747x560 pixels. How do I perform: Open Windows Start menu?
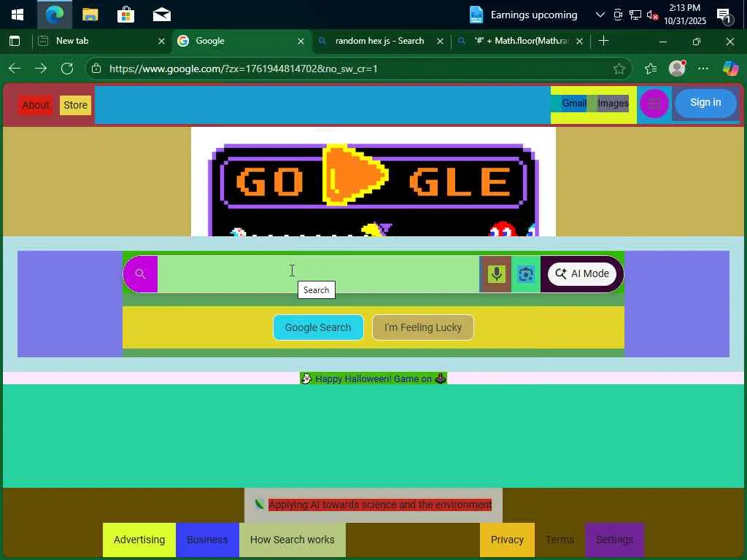tap(18, 15)
